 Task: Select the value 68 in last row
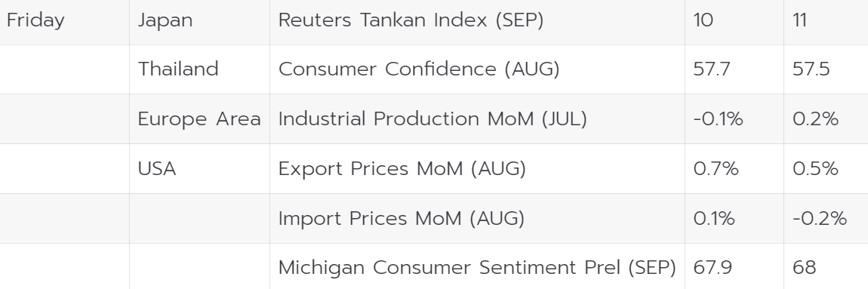805,267
